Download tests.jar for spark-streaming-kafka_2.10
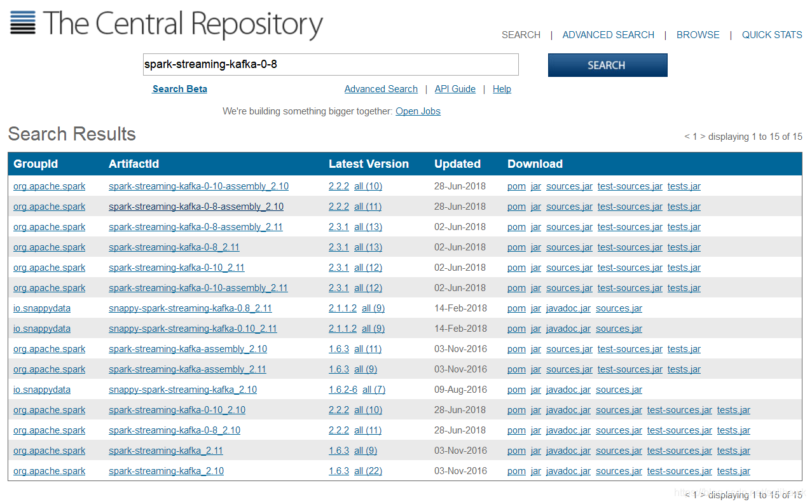The height and width of the screenshot is (504, 812). (734, 471)
